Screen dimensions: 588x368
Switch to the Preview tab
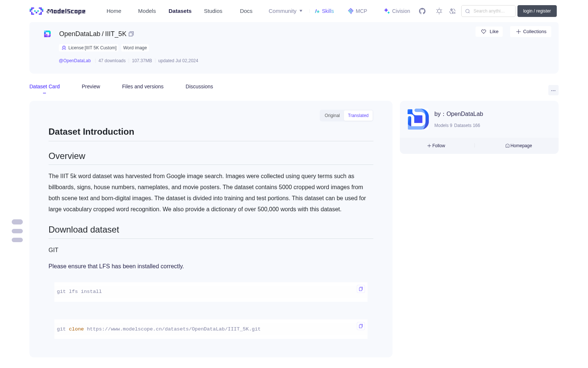[x=91, y=86]
